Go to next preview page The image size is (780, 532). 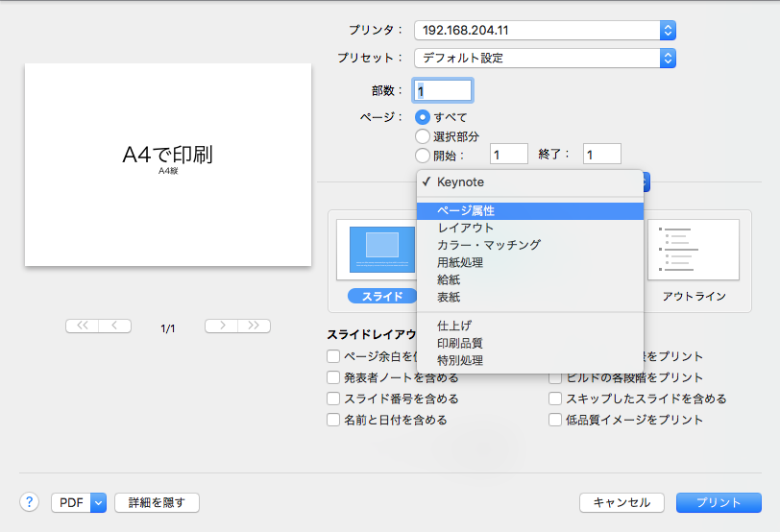pos(222,326)
